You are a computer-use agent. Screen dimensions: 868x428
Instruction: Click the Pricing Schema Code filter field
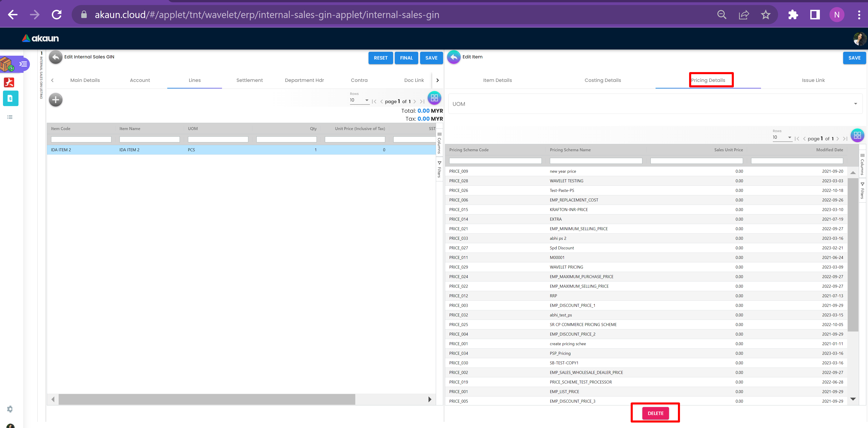(x=495, y=161)
